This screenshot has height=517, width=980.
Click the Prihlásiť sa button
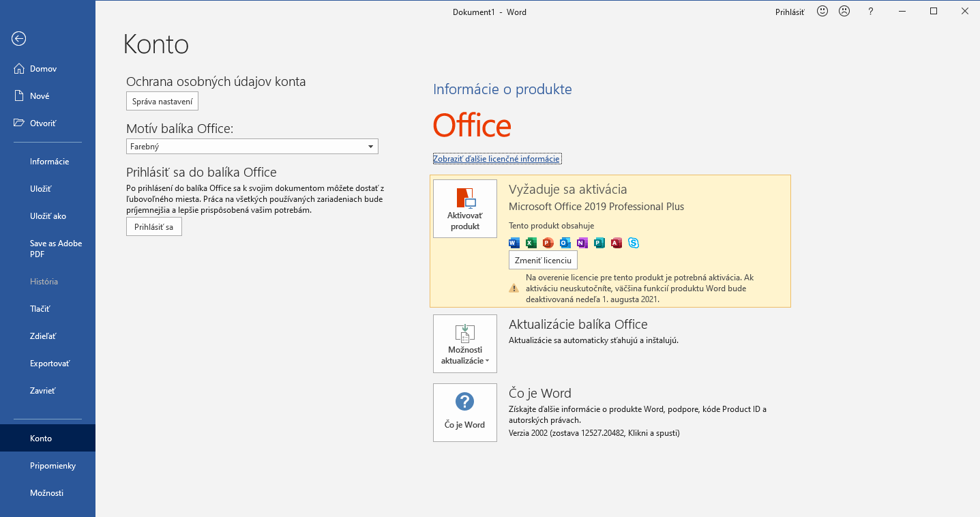[x=154, y=227]
